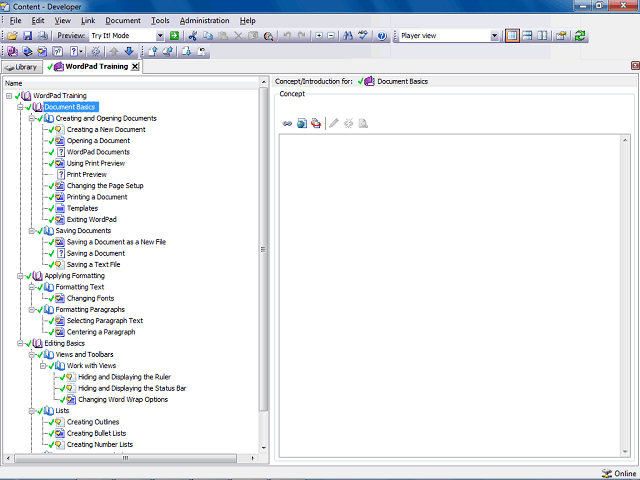This screenshot has height=480, width=640.
Task: Open the Edit menu
Action: pyautogui.click(x=38, y=20)
